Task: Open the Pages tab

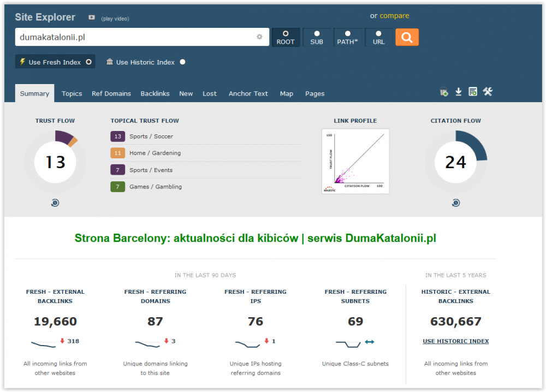Action: [315, 94]
